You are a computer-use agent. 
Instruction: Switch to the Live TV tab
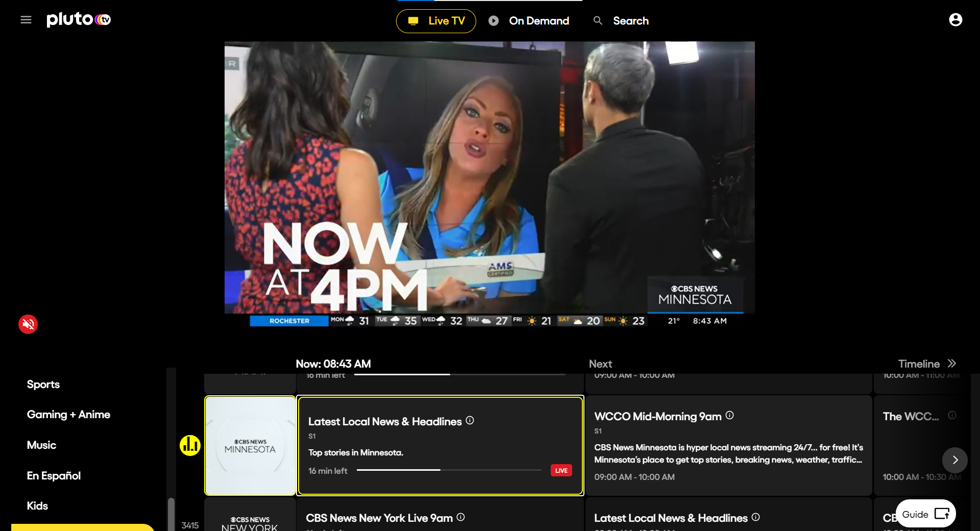click(x=436, y=21)
